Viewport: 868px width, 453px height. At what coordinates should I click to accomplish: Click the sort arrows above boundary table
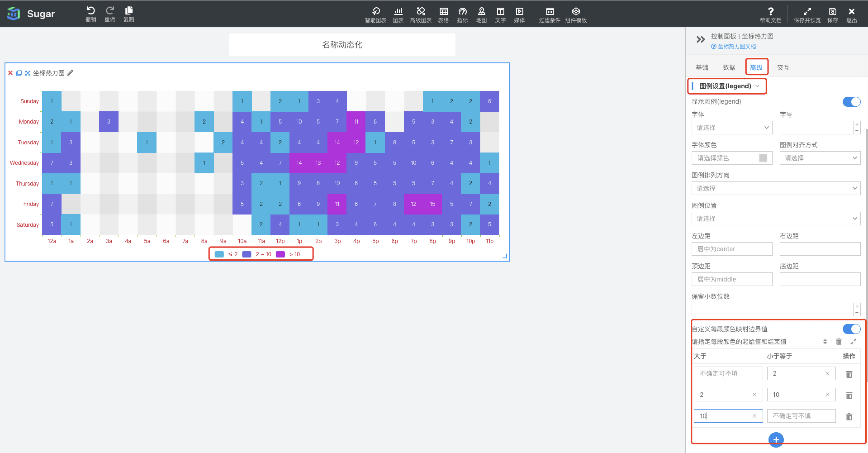(x=825, y=341)
